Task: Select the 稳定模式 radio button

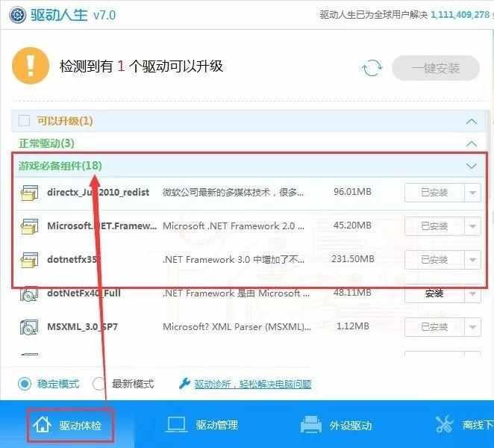Action: click(x=25, y=384)
